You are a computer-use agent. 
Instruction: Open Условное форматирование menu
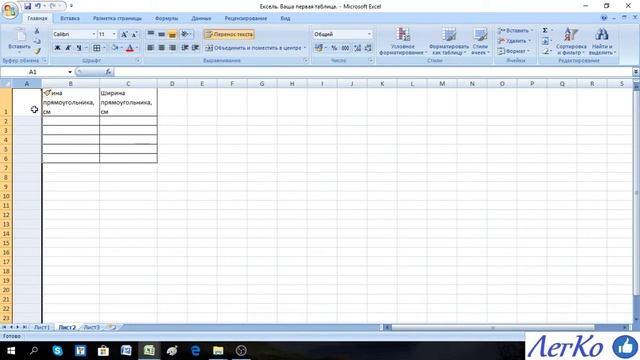coord(403,41)
